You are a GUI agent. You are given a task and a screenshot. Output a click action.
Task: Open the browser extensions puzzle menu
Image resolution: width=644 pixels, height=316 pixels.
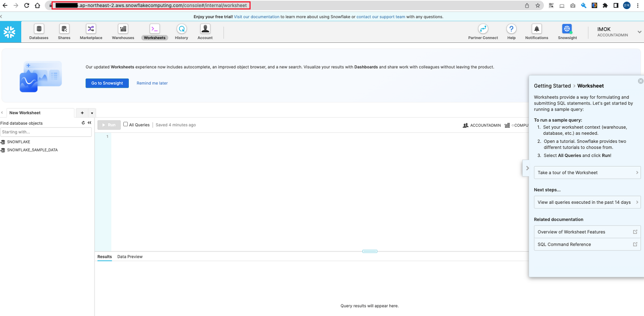point(605,6)
